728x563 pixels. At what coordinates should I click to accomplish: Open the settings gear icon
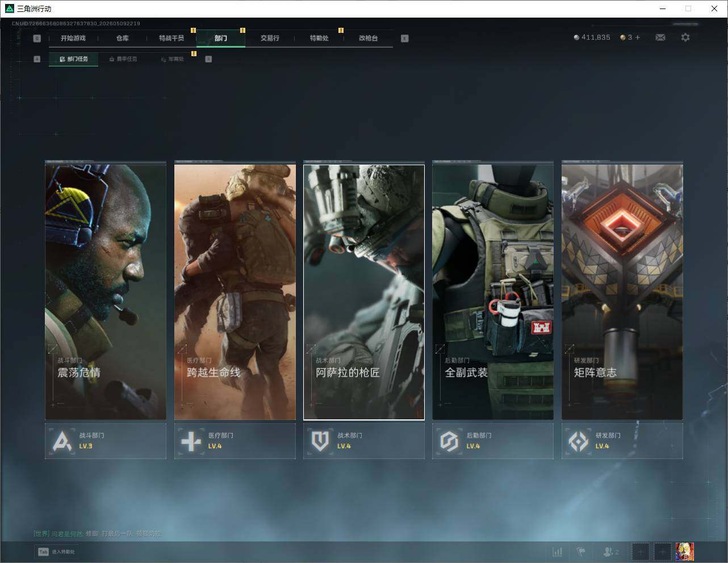[685, 37]
